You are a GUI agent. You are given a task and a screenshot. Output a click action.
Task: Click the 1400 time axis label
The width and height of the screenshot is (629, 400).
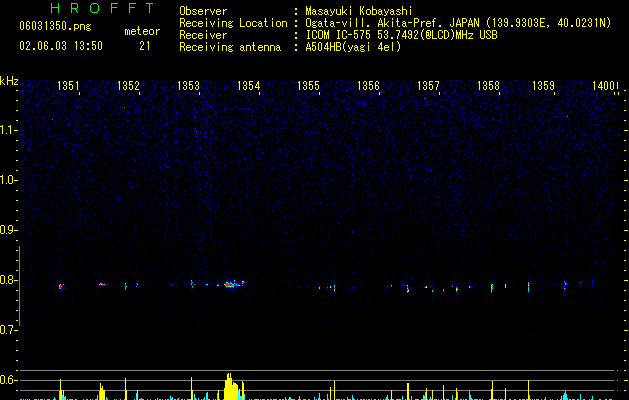pyautogui.click(x=604, y=86)
